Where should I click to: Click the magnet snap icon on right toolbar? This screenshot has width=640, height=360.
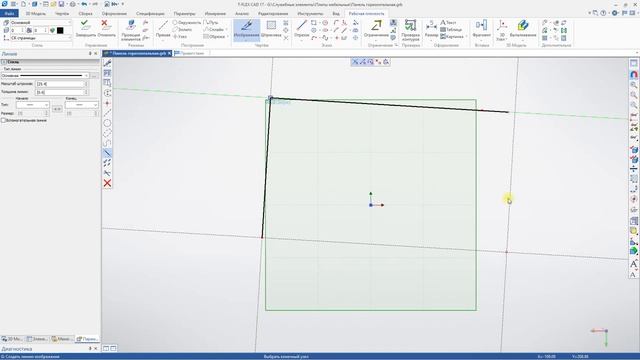point(633,75)
